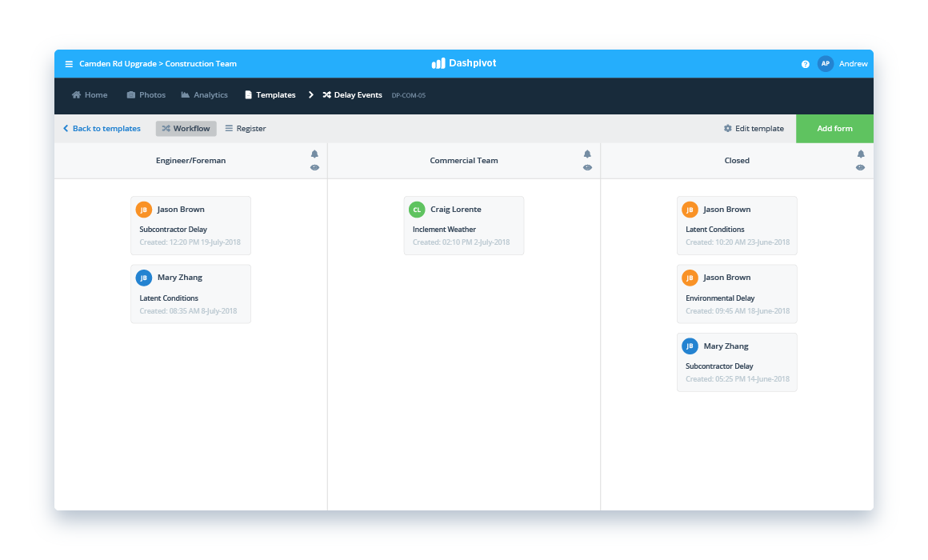
Task: Click the Dashpivot logo
Action: point(463,63)
